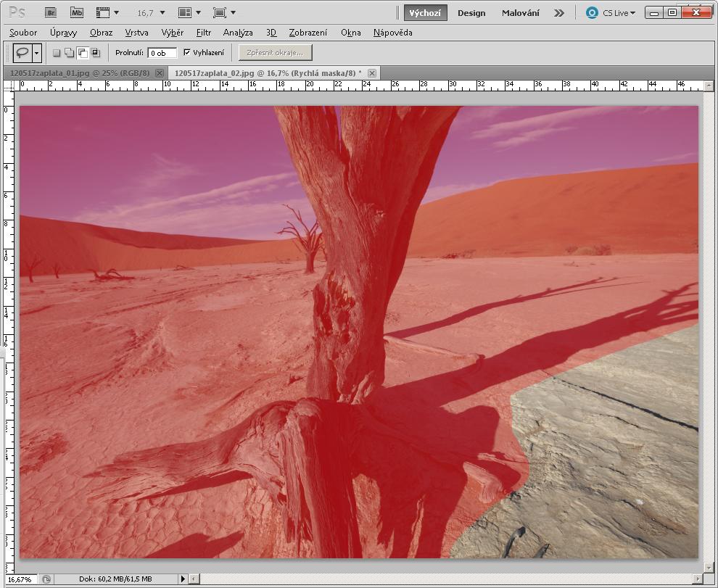The width and height of the screenshot is (718, 588).
Task: Show more workspaces with double arrow
Action: pos(558,12)
